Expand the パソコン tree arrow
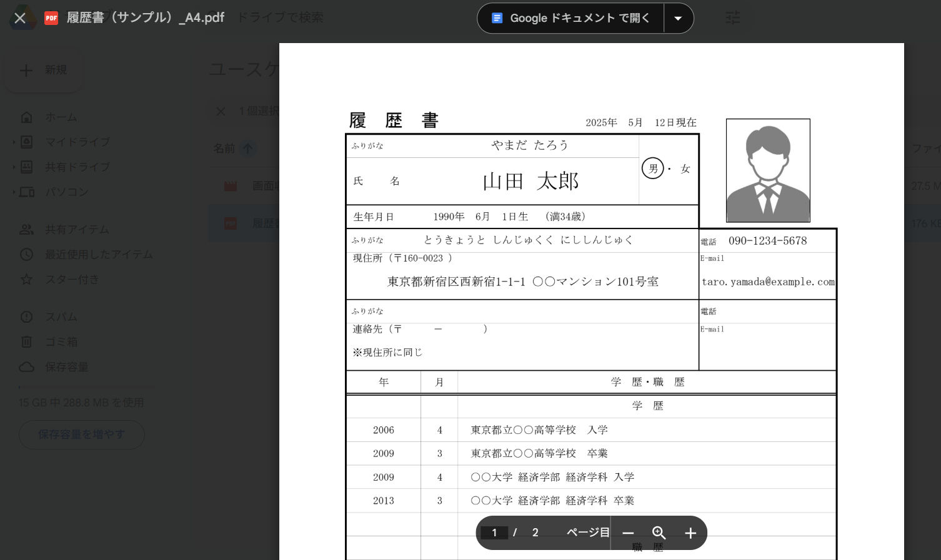 pyautogui.click(x=14, y=192)
